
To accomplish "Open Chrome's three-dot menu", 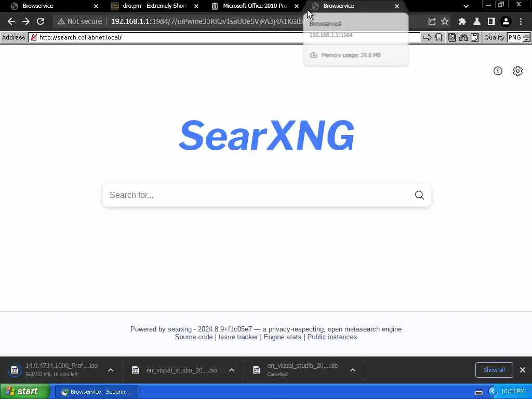I will 521,21.
